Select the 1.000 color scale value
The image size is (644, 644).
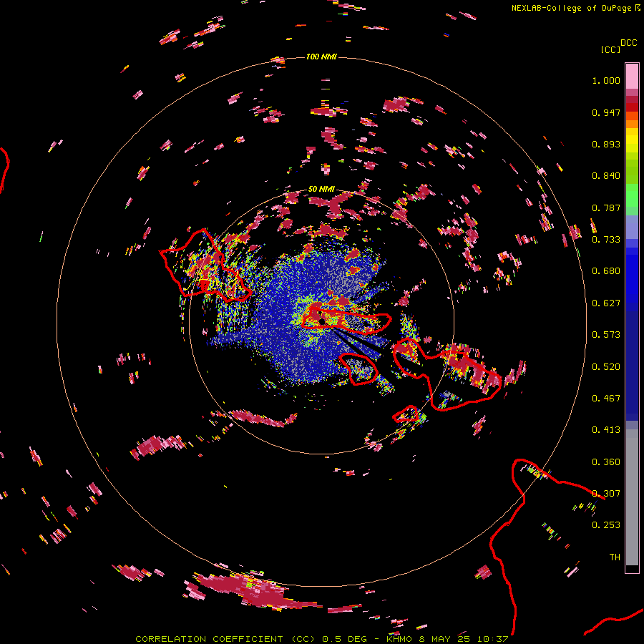[x=606, y=80]
